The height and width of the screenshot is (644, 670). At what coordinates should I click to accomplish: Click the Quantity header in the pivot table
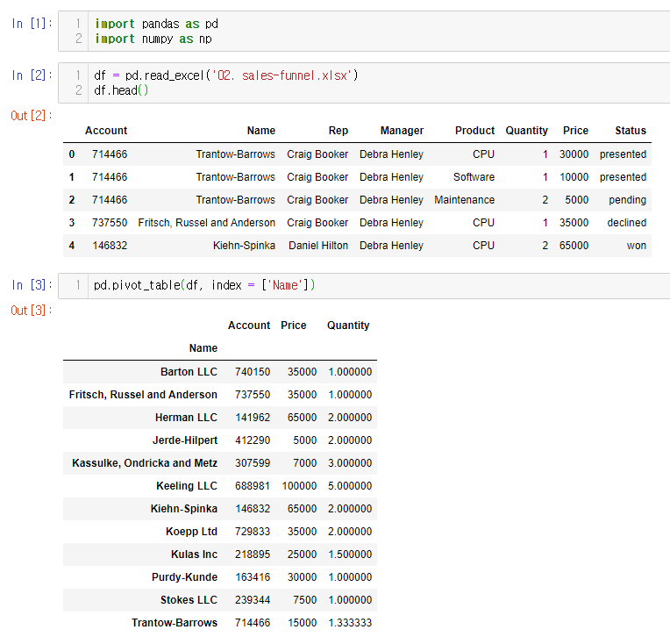coord(348,326)
